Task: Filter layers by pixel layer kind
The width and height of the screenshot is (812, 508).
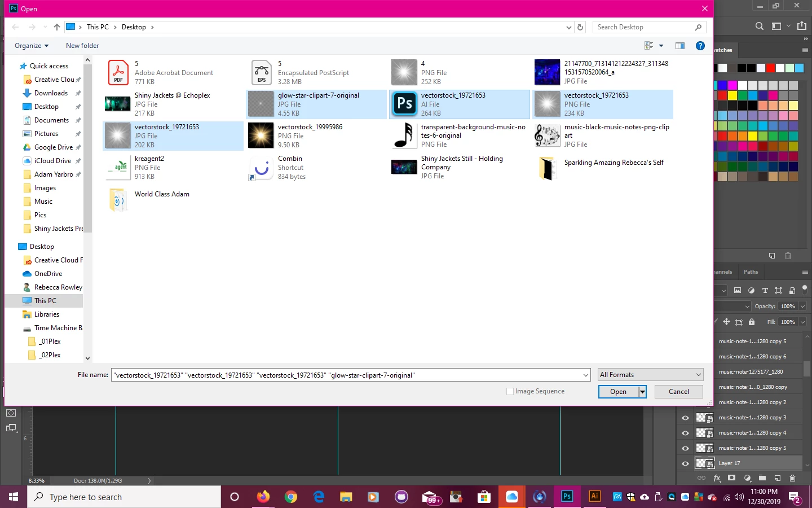Action: [x=738, y=291]
